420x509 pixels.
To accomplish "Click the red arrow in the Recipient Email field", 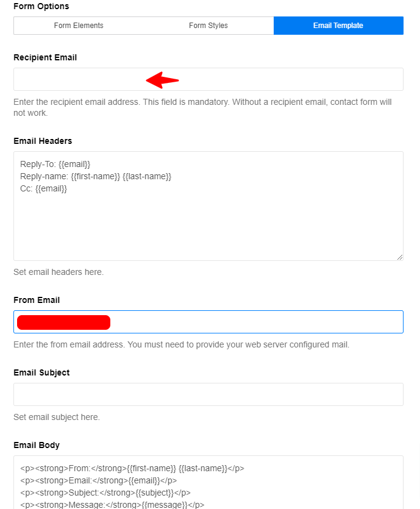I will tap(162, 80).
